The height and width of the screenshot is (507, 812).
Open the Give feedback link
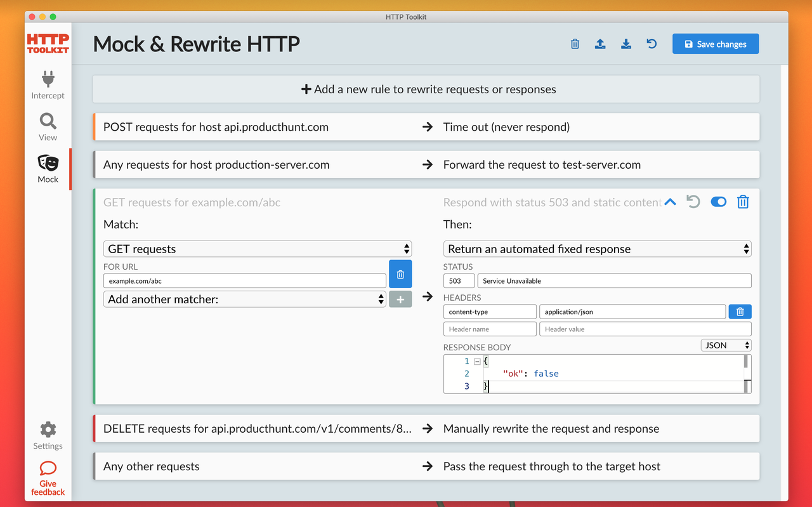pos(48,478)
